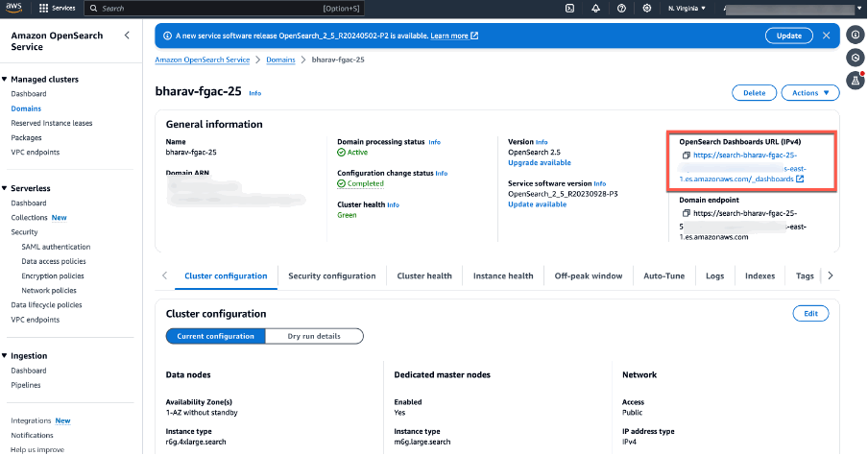This screenshot has width=868, height=455.
Task: Collapse the Managed clusters section
Action: pos(5,79)
